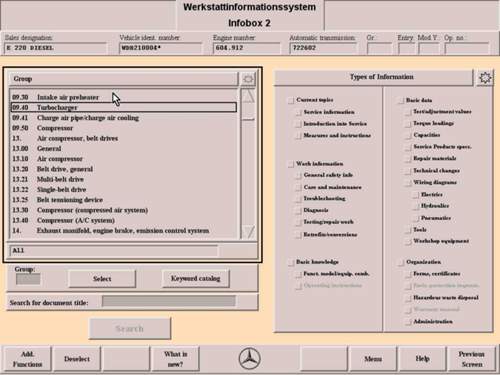Click the gear icon beside Group header
The image size is (500, 375).
[248, 79]
